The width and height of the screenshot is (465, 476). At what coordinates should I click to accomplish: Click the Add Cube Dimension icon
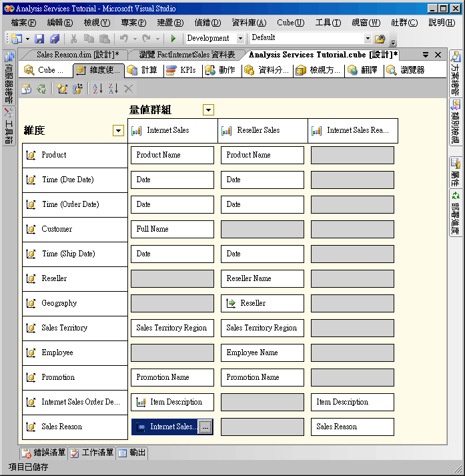[x=62, y=89]
